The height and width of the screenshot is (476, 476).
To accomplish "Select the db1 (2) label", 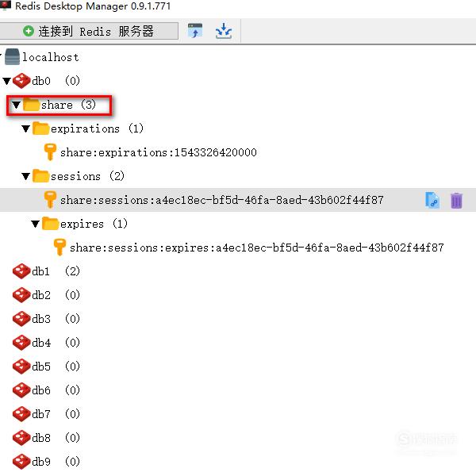I will click(x=56, y=271).
